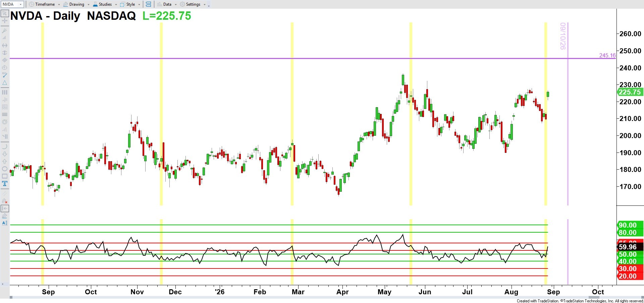Select the three vertical bars tool
Screen dimensions: 644x303
point(5,92)
